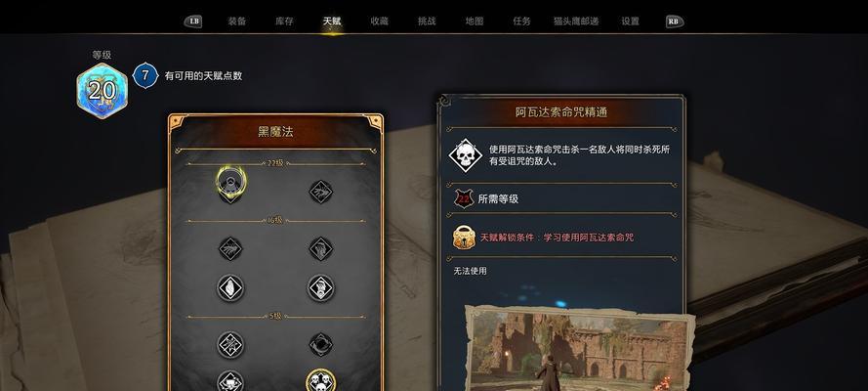Image resolution: width=868 pixels, height=391 pixels.
Task: Open the 设置 (Settings) tab
Action: pos(630,22)
